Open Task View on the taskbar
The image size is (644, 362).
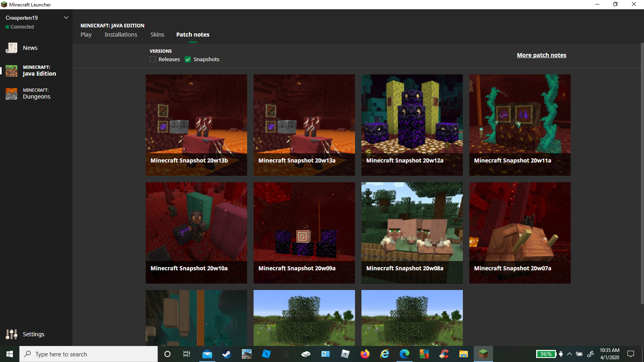point(187,354)
